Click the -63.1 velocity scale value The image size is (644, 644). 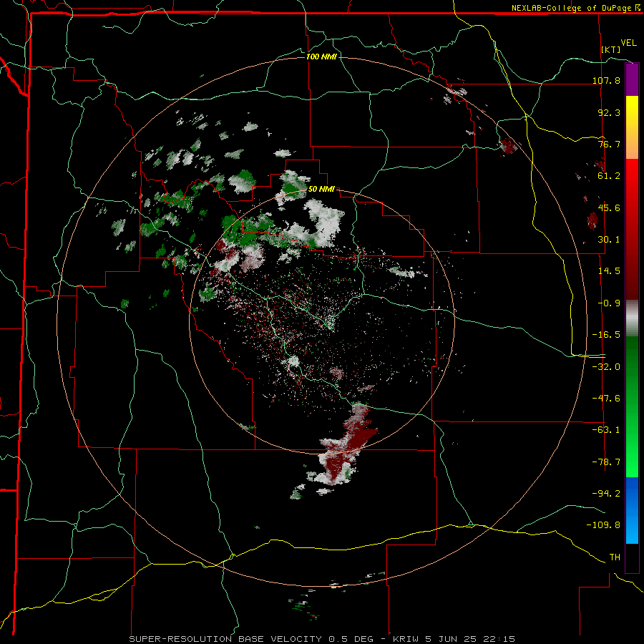(x=606, y=430)
